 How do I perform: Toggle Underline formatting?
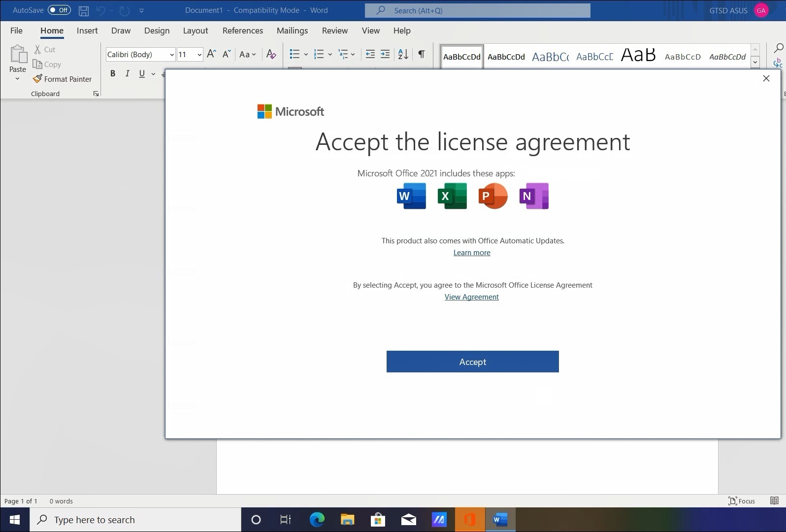(x=142, y=73)
